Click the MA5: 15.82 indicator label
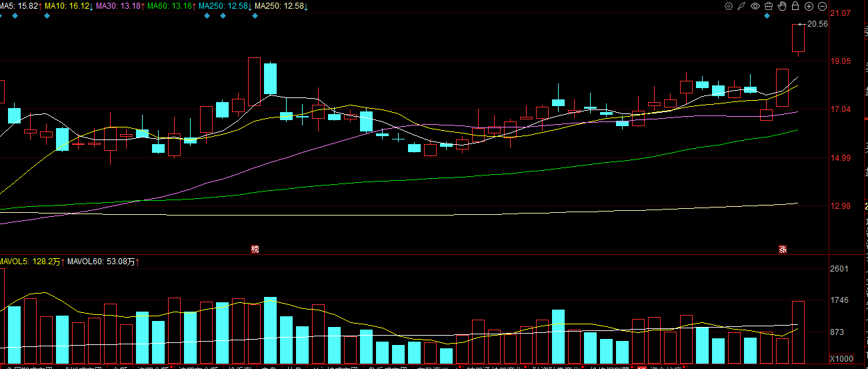 coord(21,6)
